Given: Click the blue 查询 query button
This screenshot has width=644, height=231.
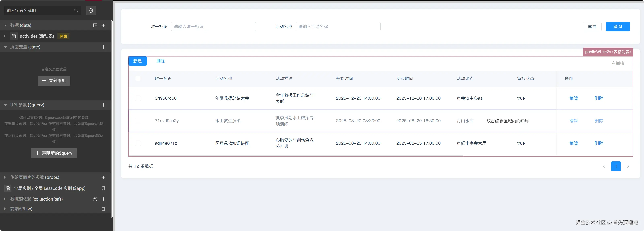Looking at the screenshot, I should (617, 27).
